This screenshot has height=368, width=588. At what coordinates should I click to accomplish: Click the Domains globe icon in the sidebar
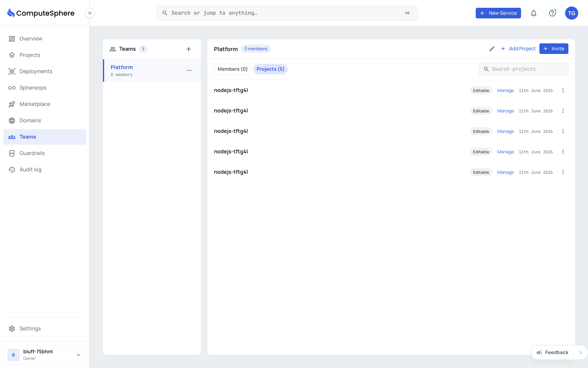(x=12, y=120)
